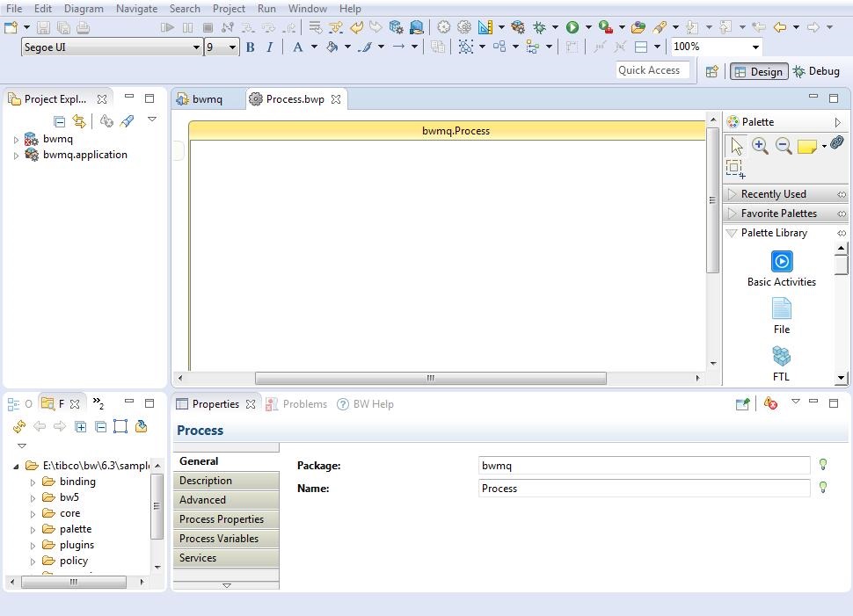The height and width of the screenshot is (616, 853).
Task: Click the Basic Activities palette icon
Action: (781, 262)
